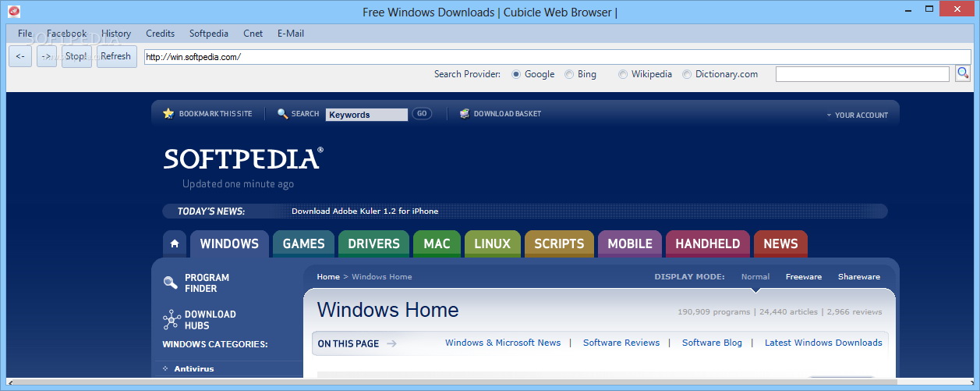This screenshot has height=391, width=980.
Task: Switch to the NEWS tab
Action: click(780, 243)
